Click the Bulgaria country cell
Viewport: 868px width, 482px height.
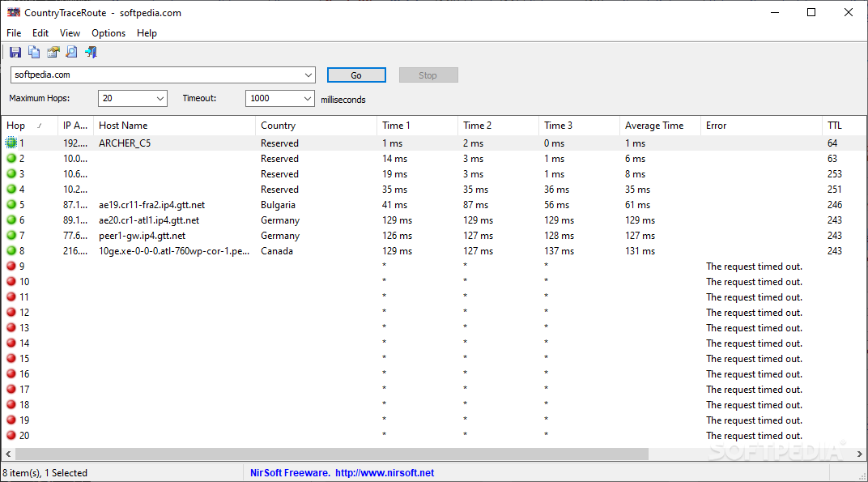pyautogui.click(x=278, y=204)
